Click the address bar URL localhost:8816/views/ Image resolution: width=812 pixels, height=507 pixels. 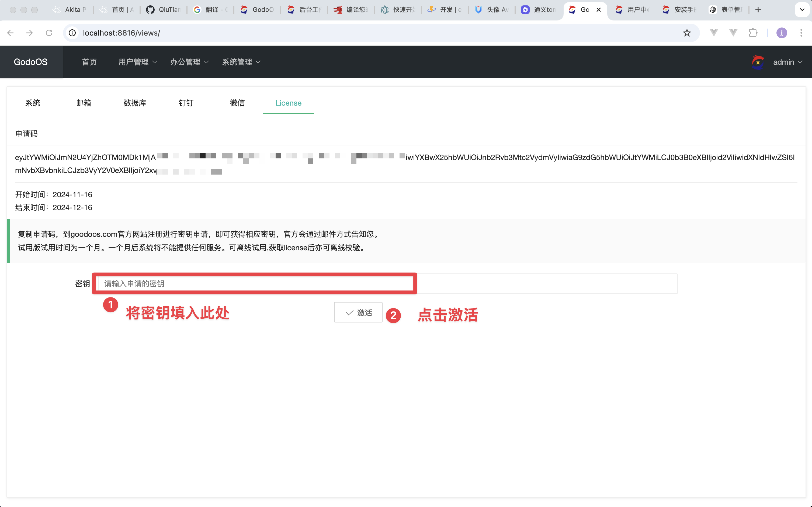(121, 33)
